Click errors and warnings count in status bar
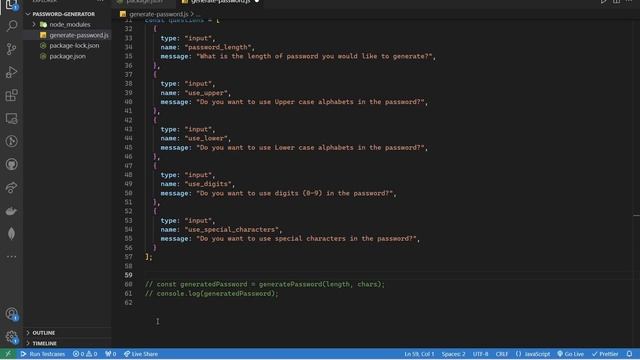This screenshot has width=640, height=360. [85, 354]
